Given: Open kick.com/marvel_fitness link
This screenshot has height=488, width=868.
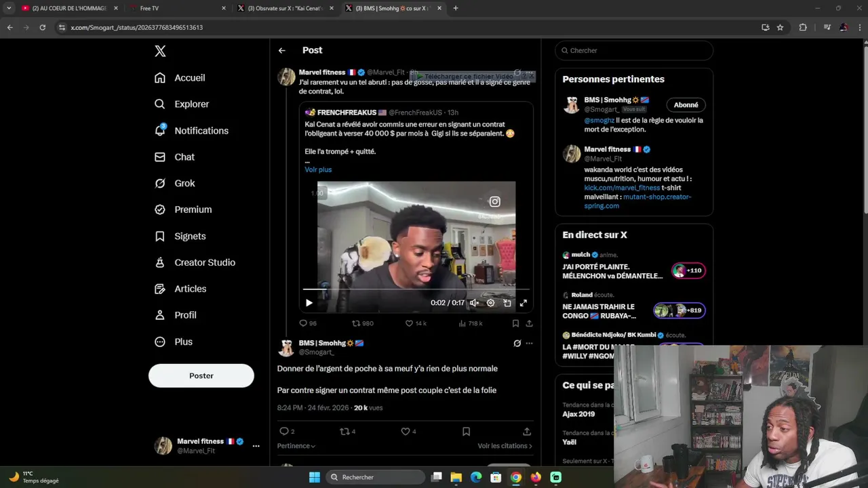Looking at the screenshot, I should (x=622, y=188).
